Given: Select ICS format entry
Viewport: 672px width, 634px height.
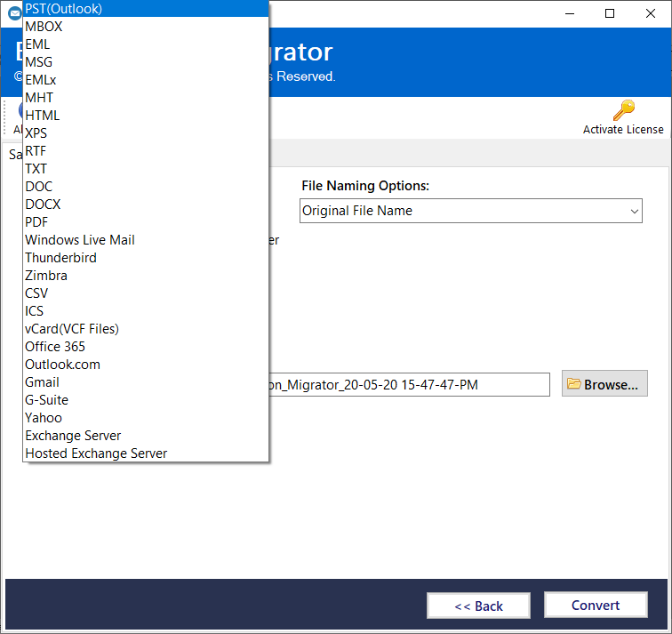Looking at the screenshot, I should (146, 311).
